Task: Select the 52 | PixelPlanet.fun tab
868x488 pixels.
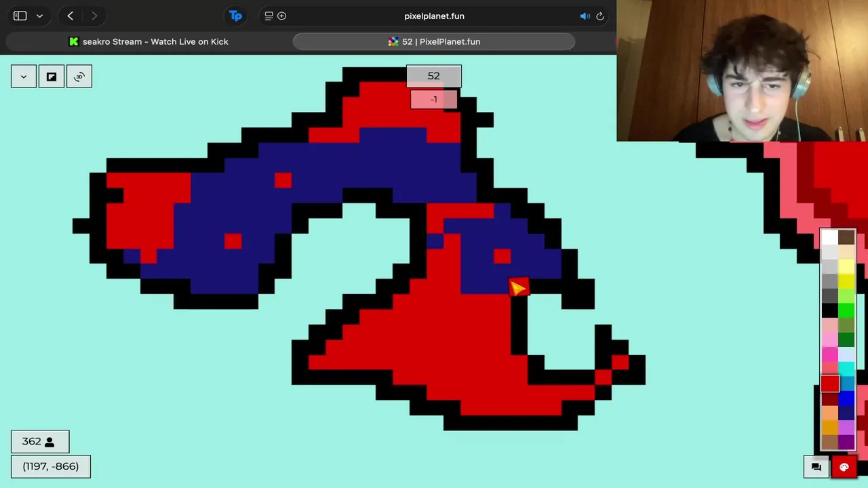Action: click(434, 41)
